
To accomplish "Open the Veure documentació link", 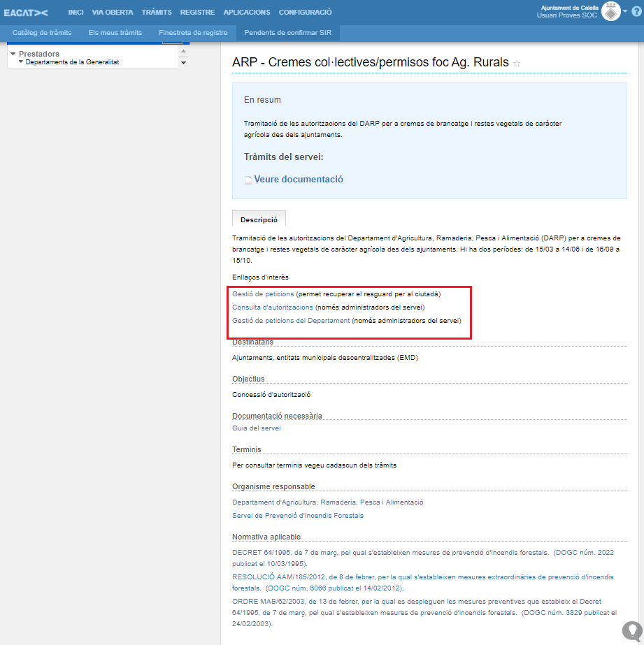I will 299,180.
